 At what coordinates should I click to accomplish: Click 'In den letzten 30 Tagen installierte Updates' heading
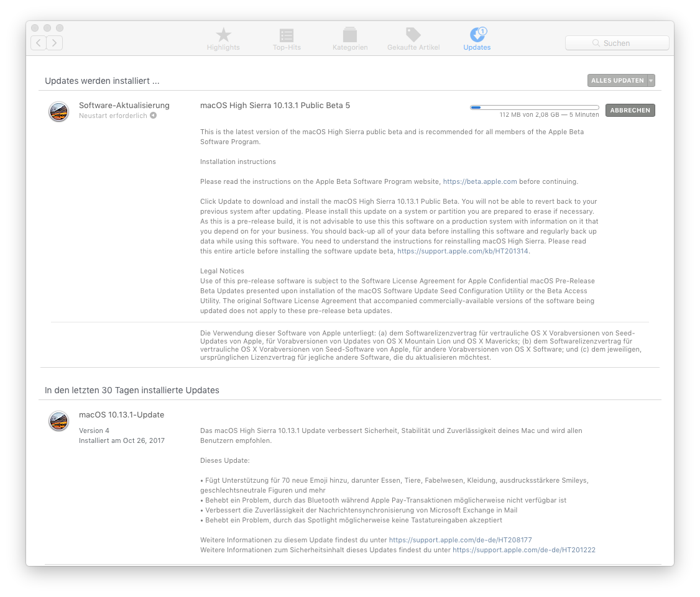[132, 390]
